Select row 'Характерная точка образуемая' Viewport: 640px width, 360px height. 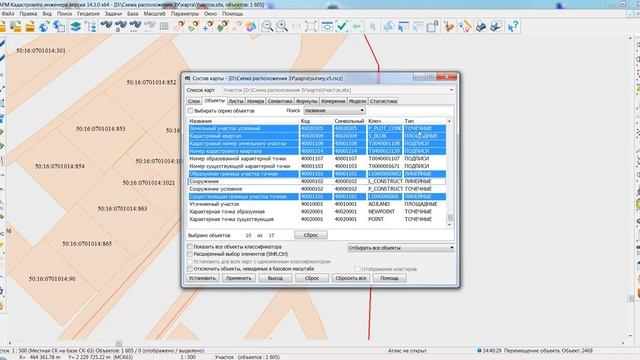tap(317, 212)
